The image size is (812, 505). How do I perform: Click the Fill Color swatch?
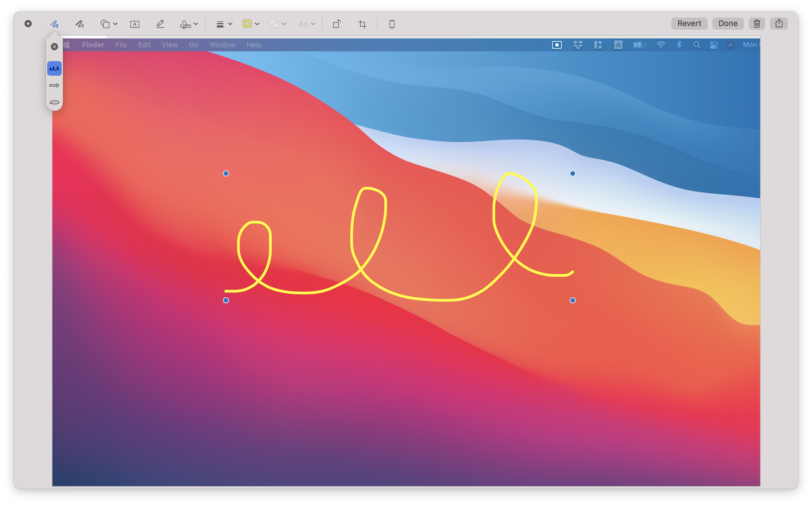pos(274,24)
